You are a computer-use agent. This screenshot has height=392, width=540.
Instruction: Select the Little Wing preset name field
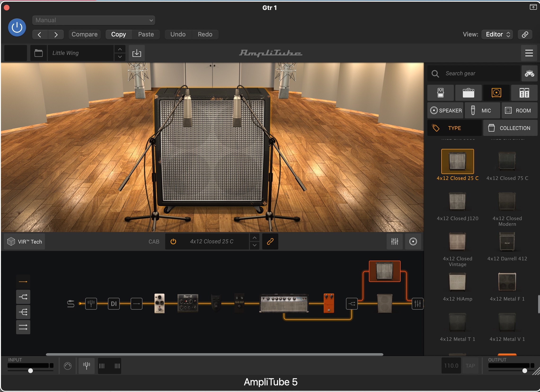pyautogui.click(x=80, y=53)
